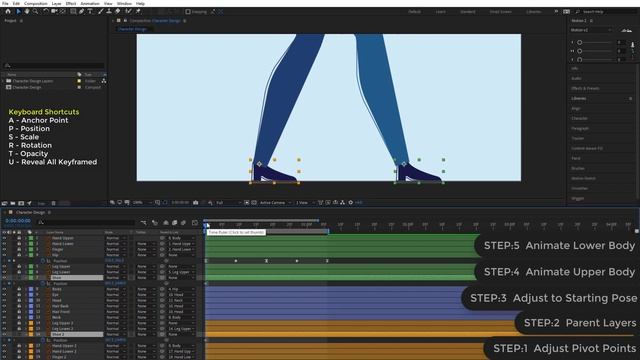This screenshot has height=360, width=640.
Task: Hide the Body layer via eye icon
Action: point(4,289)
